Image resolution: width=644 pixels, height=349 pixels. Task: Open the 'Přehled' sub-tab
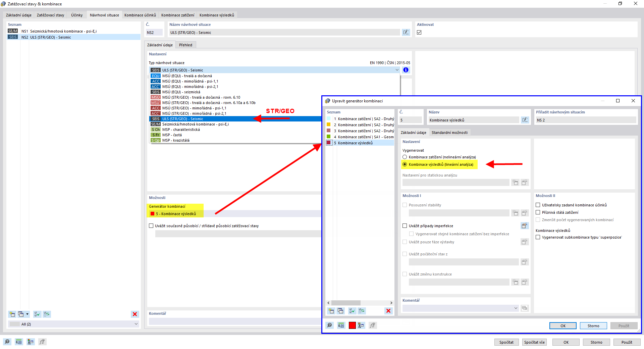[185, 45]
